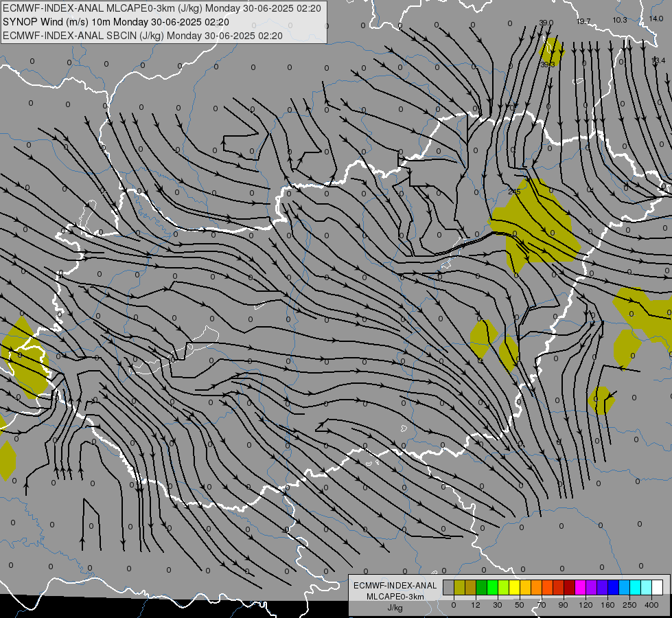Click the SYNOP Wind 10m title line

(116, 22)
